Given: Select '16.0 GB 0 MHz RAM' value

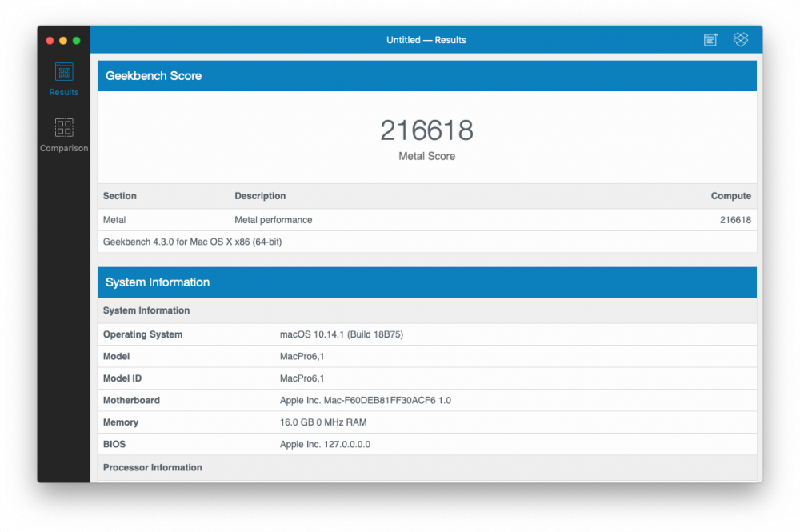Looking at the screenshot, I should (323, 422).
